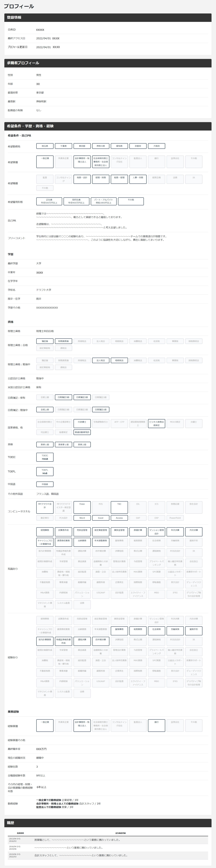Toggle the 普通自動車免許 tag
The height and width of the screenshot is (868, 216).
coord(82,432)
